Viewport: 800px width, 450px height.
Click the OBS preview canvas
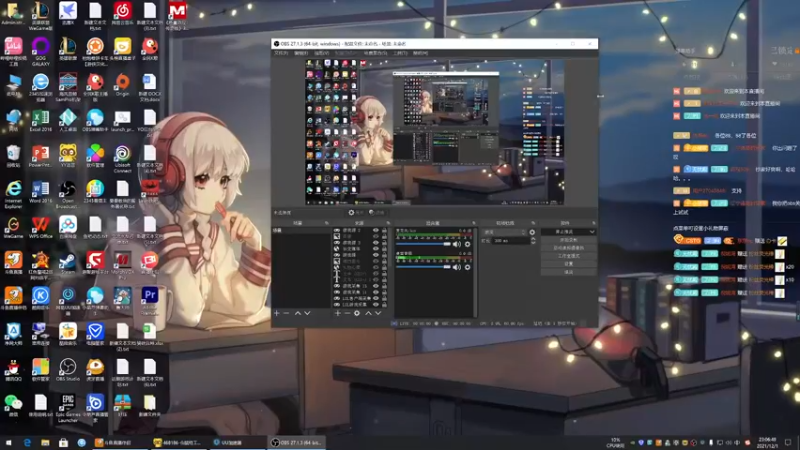click(435, 132)
